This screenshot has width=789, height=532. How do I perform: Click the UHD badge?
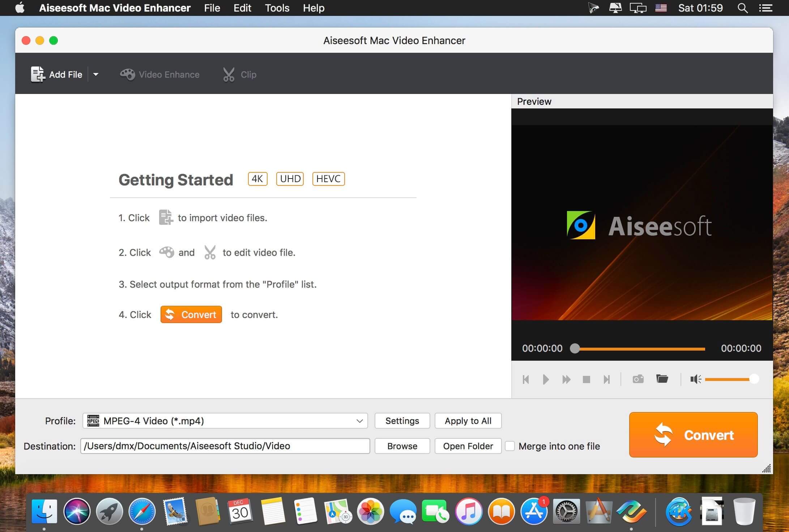coord(290,179)
